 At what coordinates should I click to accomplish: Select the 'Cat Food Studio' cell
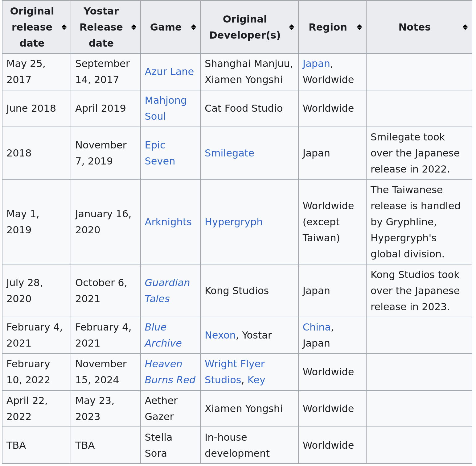point(249,108)
